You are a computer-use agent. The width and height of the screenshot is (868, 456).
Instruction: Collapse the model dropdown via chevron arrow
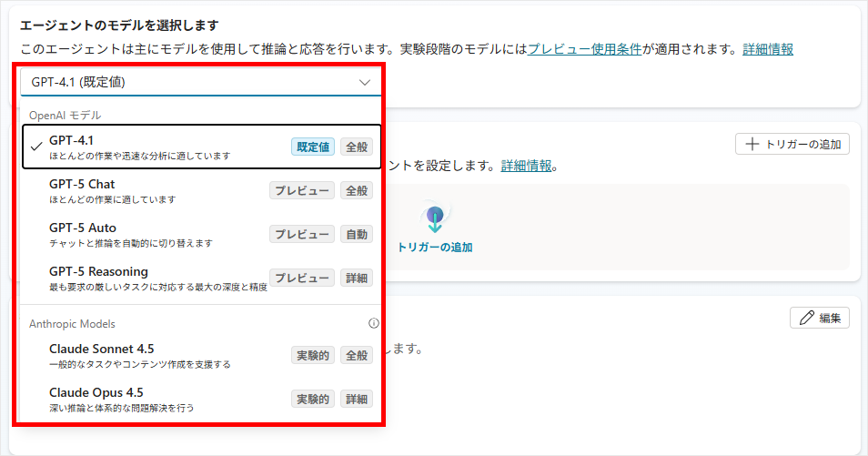click(x=365, y=82)
